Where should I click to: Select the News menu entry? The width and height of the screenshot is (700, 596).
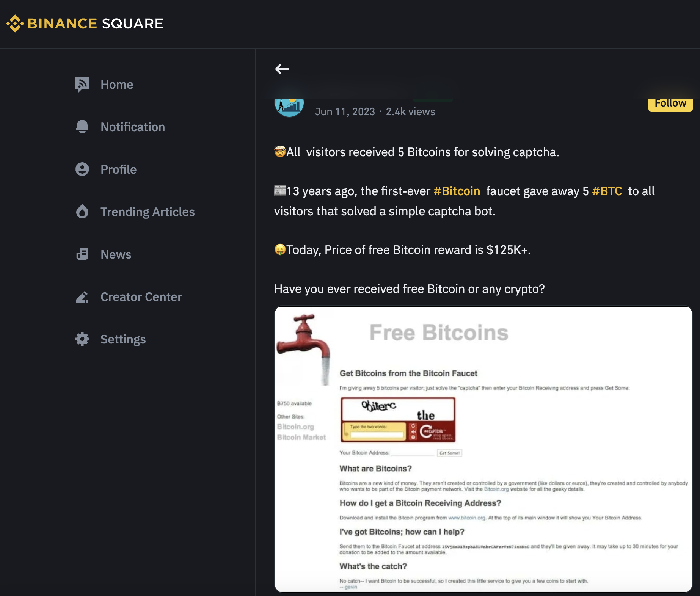tap(115, 254)
